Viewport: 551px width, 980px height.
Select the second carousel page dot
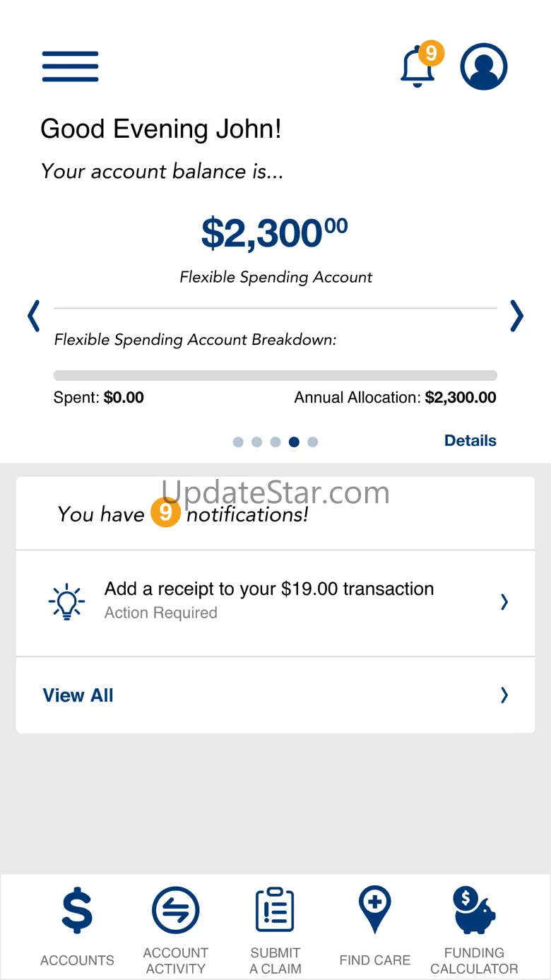pos(256,442)
